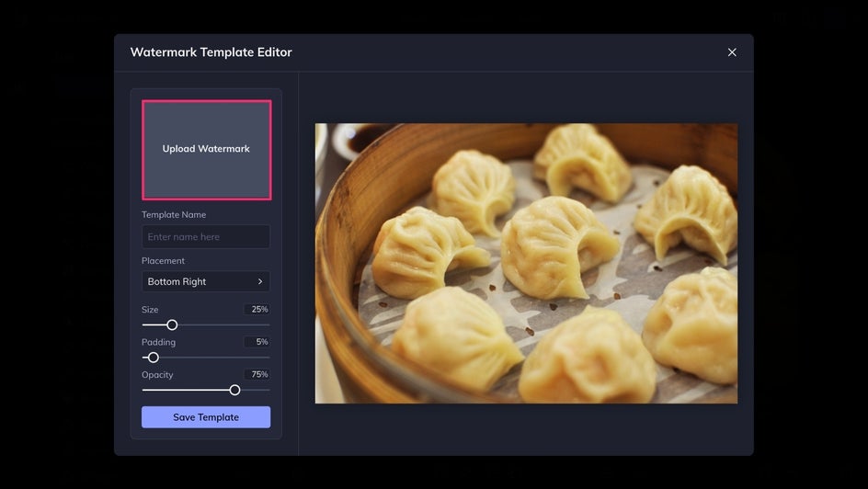This screenshot has width=868, height=489.
Task: Click the Watermark Template Editor title text
Action: [211, 52]
